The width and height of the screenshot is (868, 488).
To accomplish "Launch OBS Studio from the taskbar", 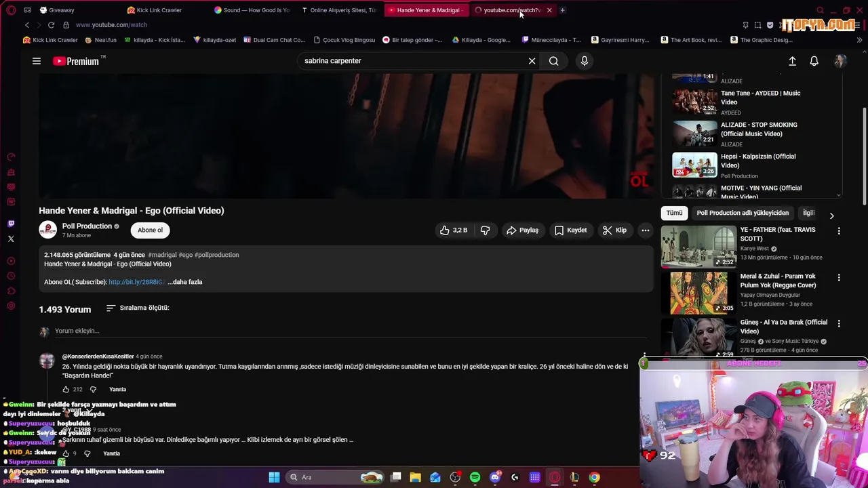I will pos(455,477).
